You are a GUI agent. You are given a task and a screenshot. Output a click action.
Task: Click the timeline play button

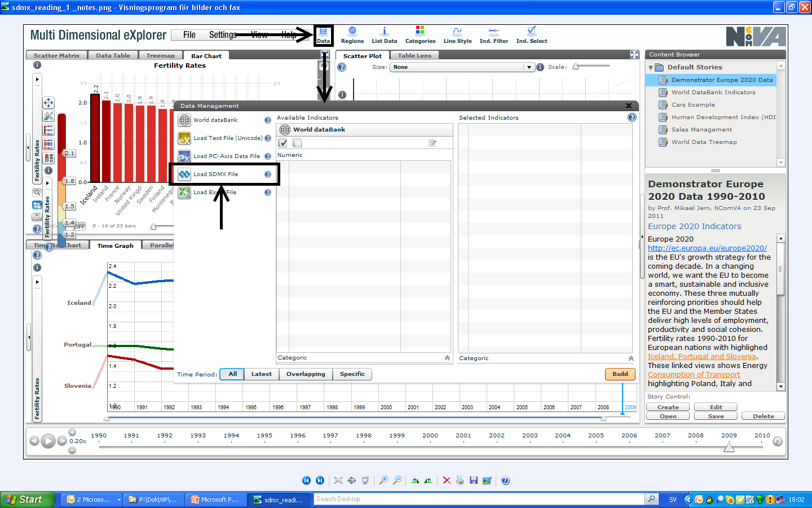tap(48, 441)
